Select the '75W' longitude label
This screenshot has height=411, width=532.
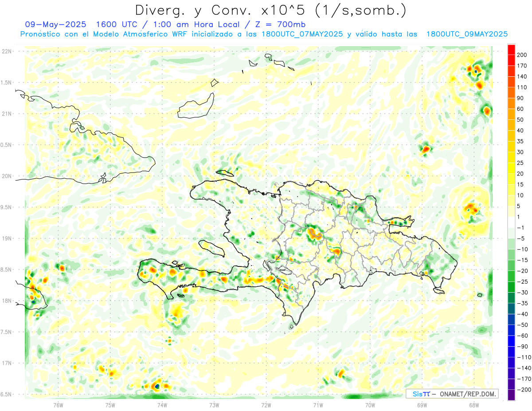point(110,405)
